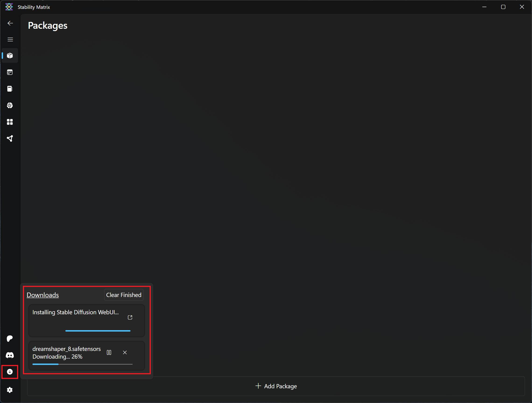The width and height of the screenshot is (532, 403).
Task: Click the Add Package button
Action: (x=276, y=386)
